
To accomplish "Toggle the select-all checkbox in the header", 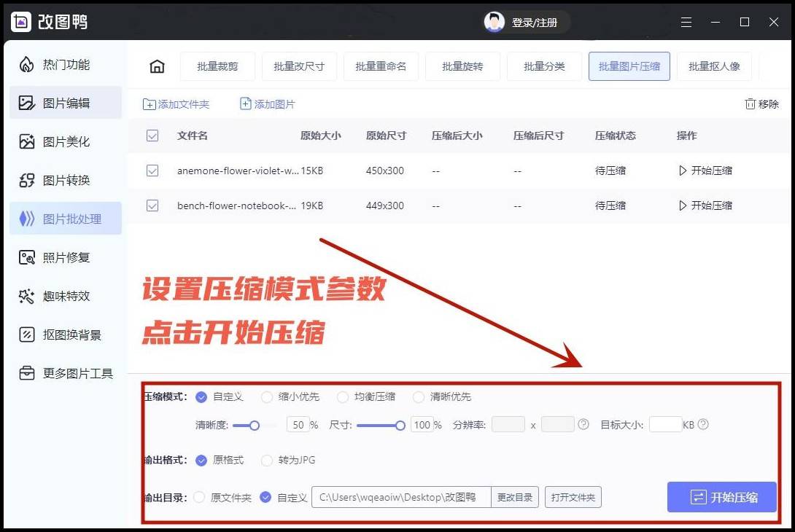I will point(152,136).
